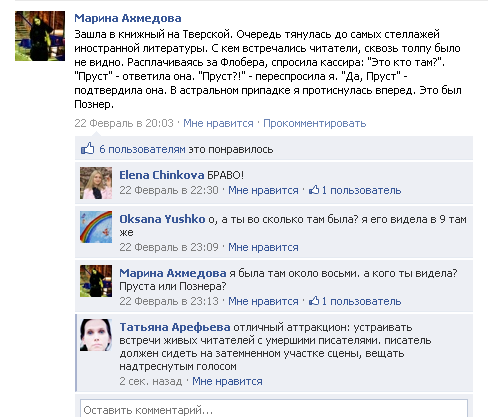
Task: Open Марина Ахмедова's profile from post header
Action: pos(128,18)
